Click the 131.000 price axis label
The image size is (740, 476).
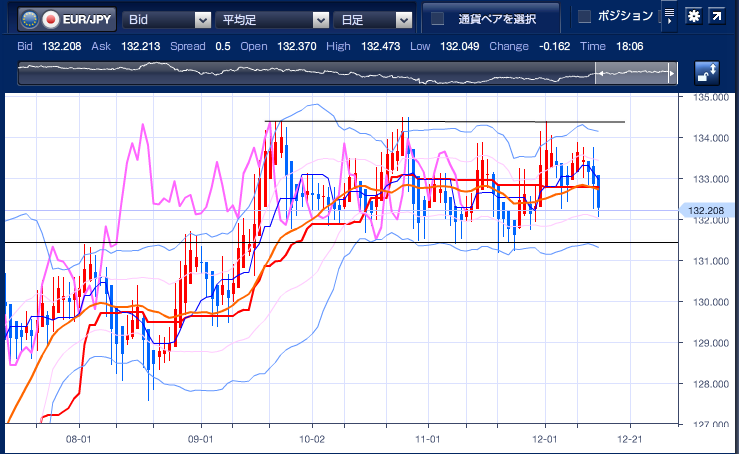pos(711,261)
